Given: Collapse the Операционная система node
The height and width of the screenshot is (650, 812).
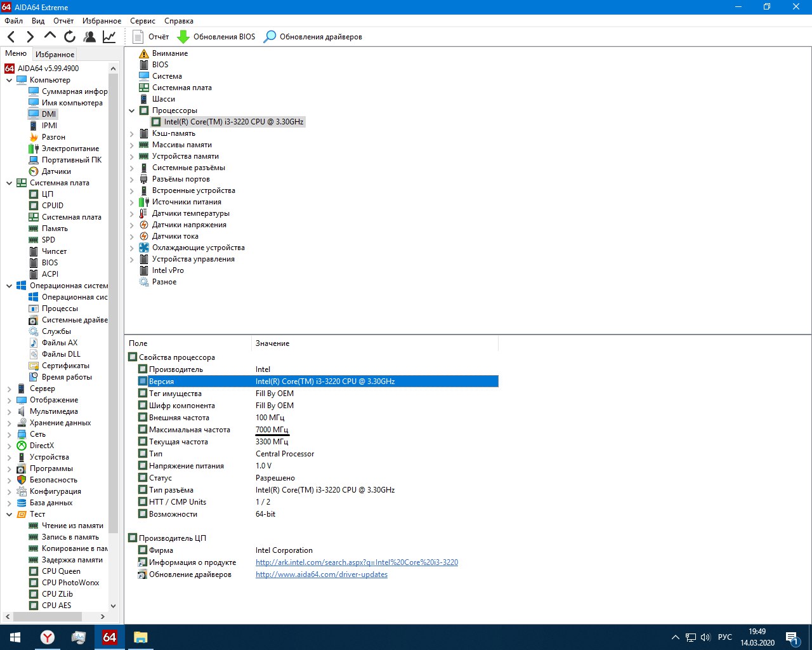Looking at the screenshot, I should 9,286.
